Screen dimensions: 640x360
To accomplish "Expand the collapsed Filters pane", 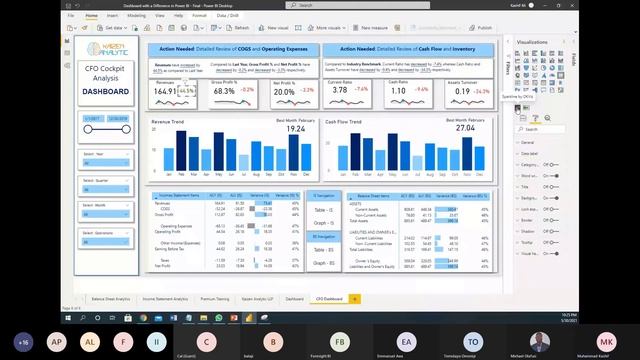I will (x=508, y=42).
